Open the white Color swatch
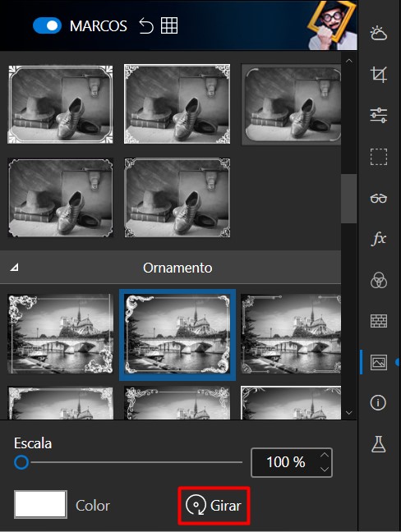The height and width of the screenshot is (532, 401). tap(40, 504)
